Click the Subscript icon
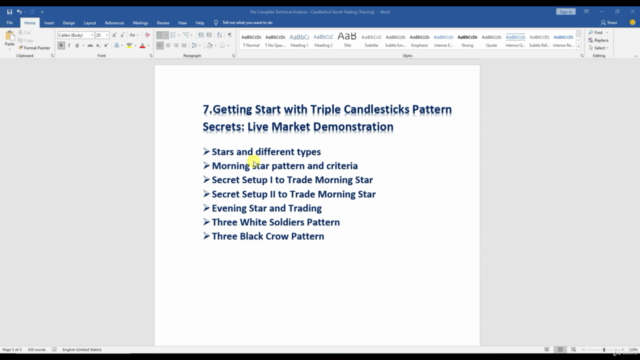This screenshot has width=640, height=360. pyautogui.click(x=98, y=45)
